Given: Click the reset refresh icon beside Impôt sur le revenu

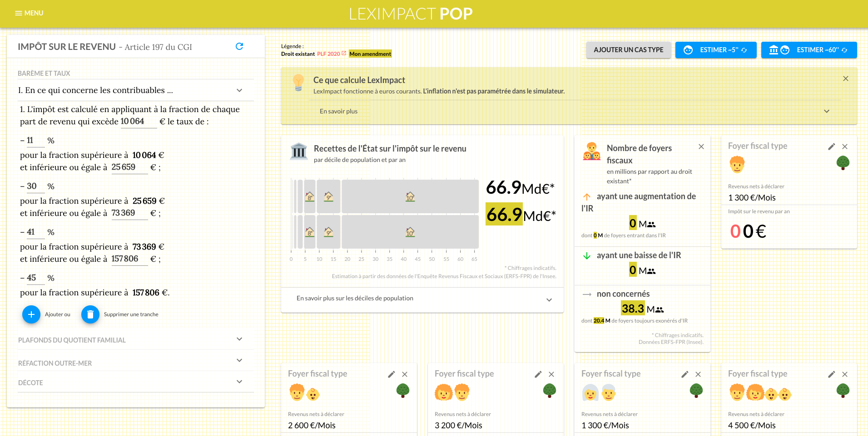Looking at the screenshot, I should 239,46.
